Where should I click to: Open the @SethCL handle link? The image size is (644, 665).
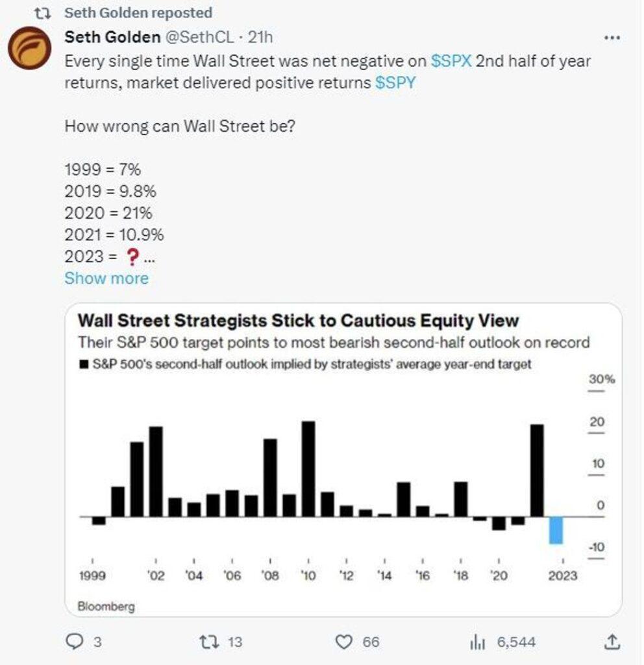[x=199, y=37]
